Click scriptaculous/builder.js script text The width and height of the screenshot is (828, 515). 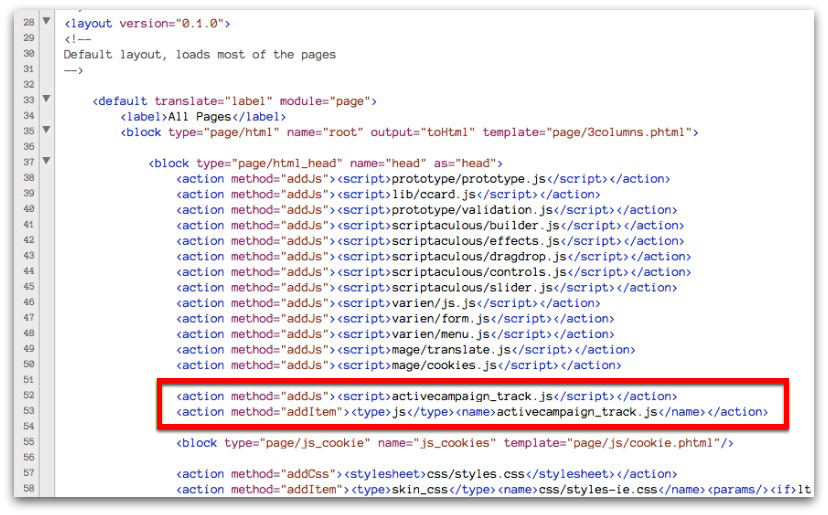click(x=475, y=226)
